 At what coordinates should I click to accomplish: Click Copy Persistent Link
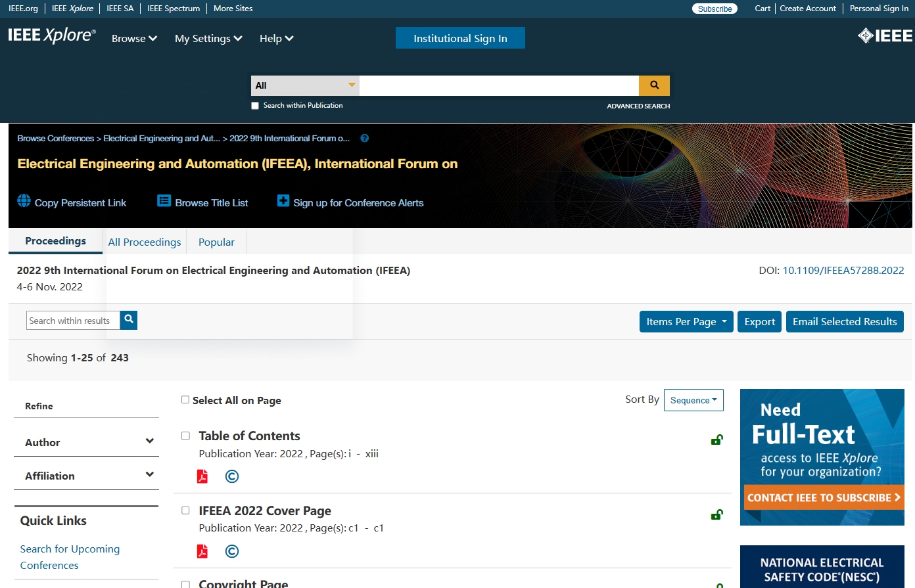pos(80,203)
